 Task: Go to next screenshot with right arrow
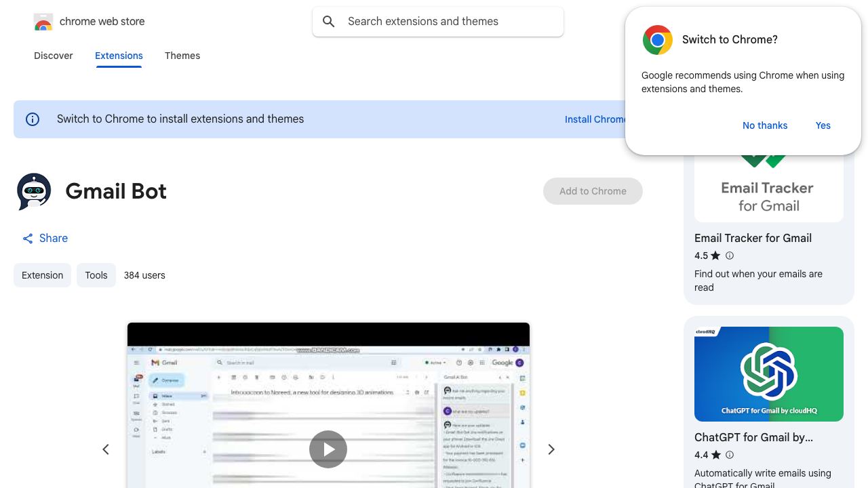click(551, 449)
